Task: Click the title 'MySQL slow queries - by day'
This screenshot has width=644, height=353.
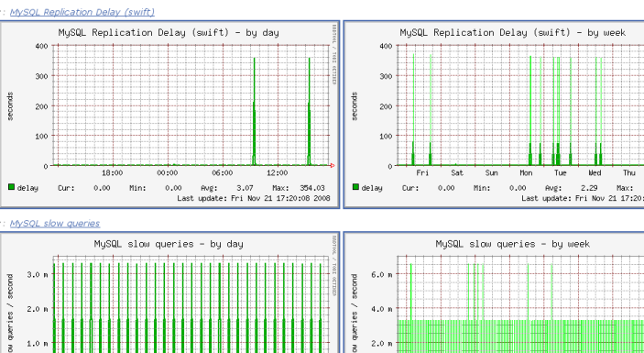Action: pyautogui.click(x=169, y=244)
